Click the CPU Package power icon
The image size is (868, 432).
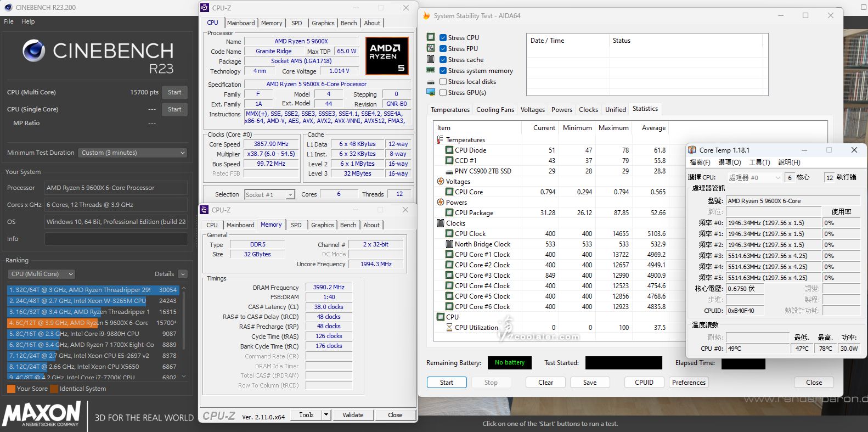[x=449, y=212]
